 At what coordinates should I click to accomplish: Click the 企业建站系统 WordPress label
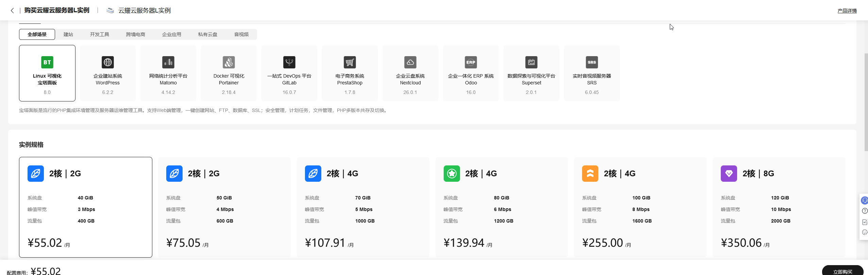(108, 79)
